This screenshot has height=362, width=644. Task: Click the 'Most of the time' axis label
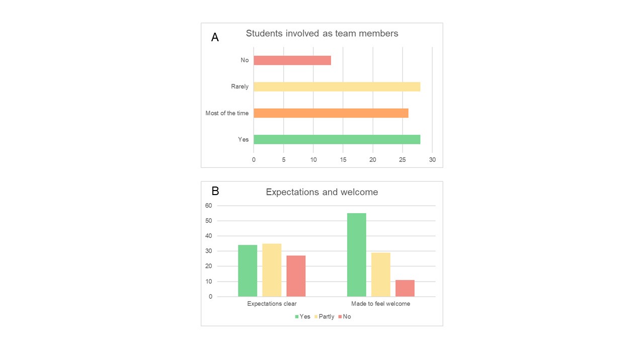pyautogui.click(x=227, y=113)
